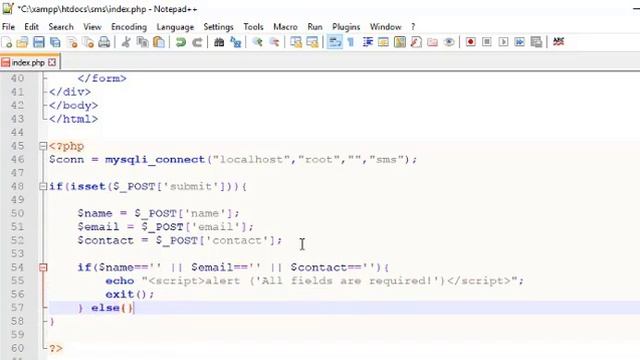Open Folder as Workspace icon
Screen dimensions: 640x360
click(433, 42)
